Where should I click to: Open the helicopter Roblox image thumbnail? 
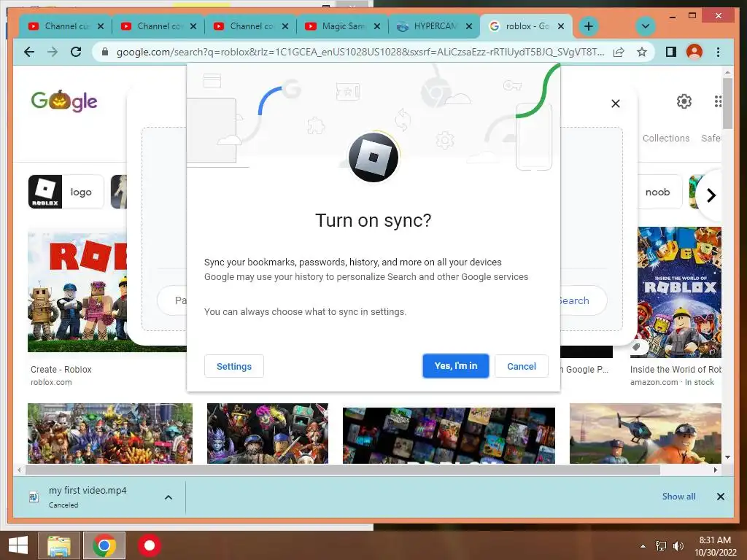tap(646, 433)
